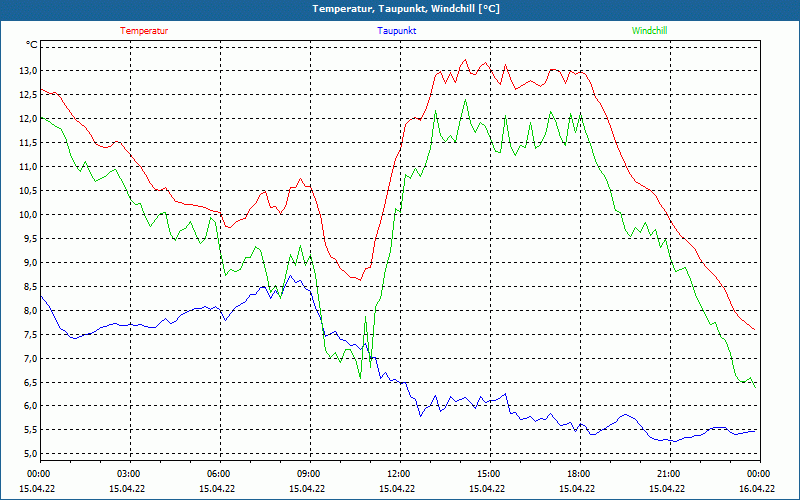Click the 18:00 time axis label
The height and width of the screenshot is (500, 800).
pos(578,474)
